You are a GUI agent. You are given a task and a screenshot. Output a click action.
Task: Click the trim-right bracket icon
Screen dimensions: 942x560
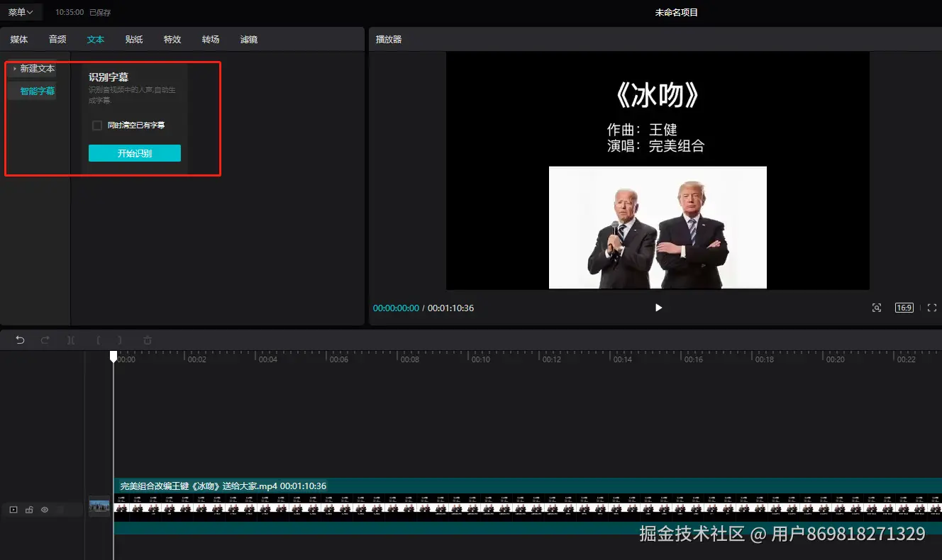point(120,340)
